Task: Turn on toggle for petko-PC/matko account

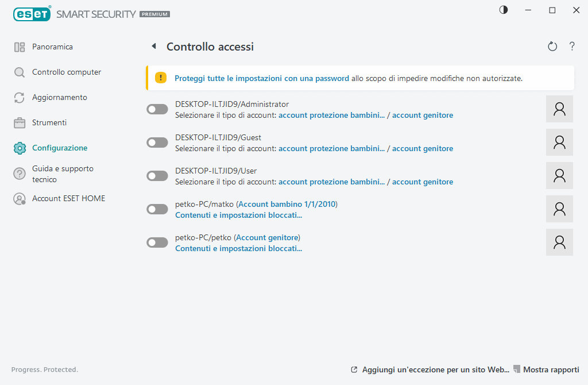Action: click(157, 209)
